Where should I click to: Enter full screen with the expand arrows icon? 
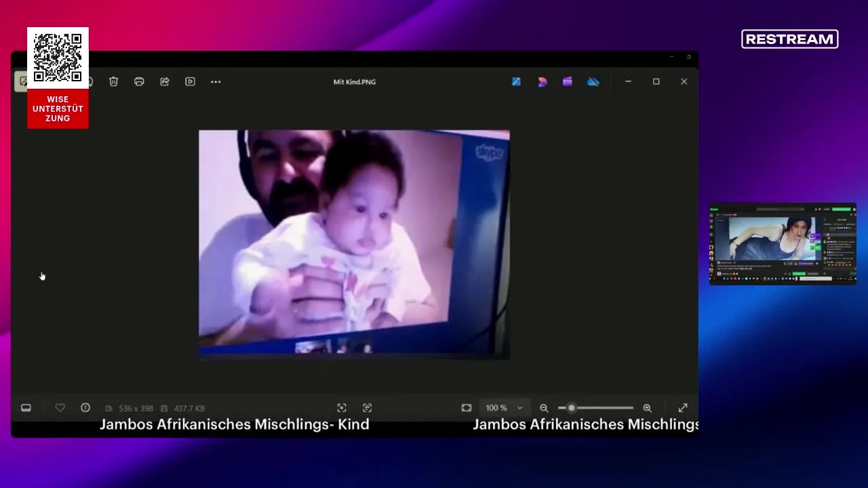[683, 407]
